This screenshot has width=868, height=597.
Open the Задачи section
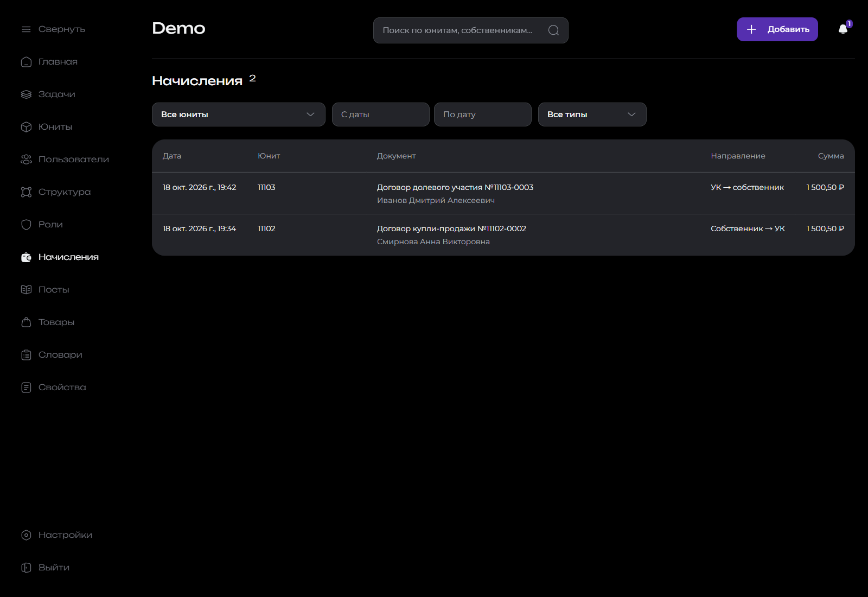57,94
